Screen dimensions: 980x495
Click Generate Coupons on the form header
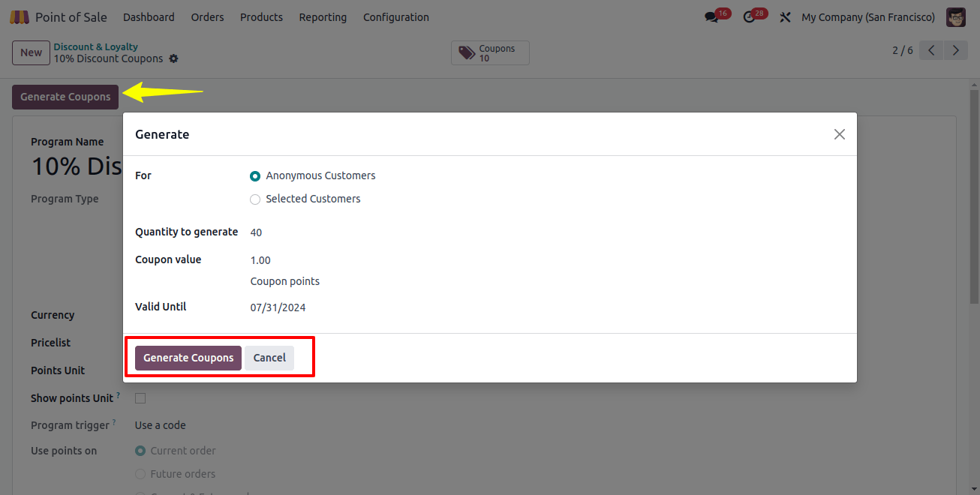pyautogui.click(x=65, y=97)
